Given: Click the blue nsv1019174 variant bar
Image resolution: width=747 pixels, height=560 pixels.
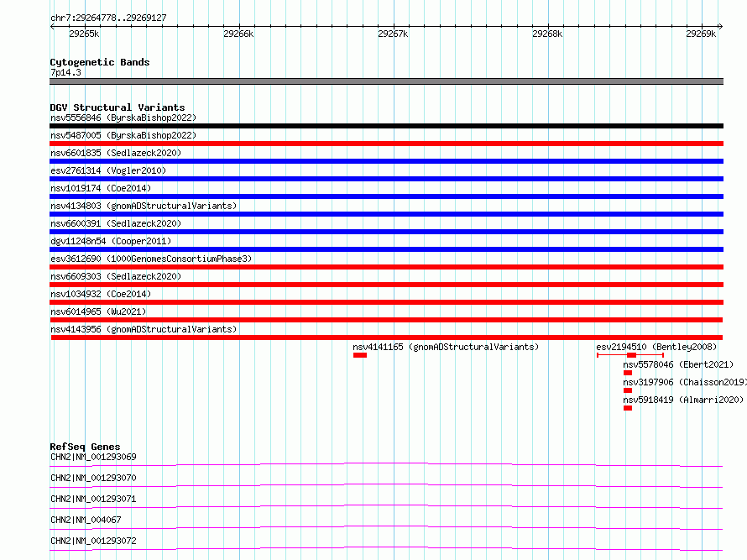Looking at the screenshot, I should pos(386,196).
